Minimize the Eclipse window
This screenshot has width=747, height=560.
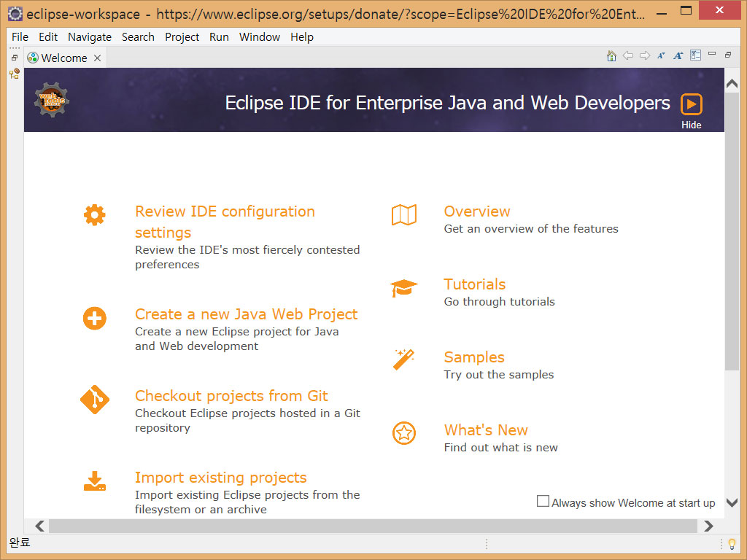point(661,13)
